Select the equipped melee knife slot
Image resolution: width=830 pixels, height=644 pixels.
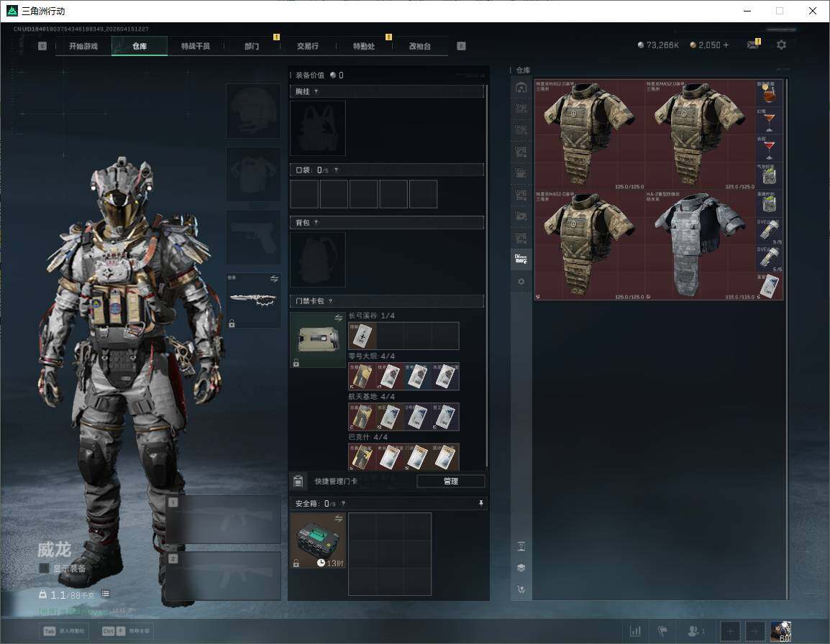click(x=254, y=300)
